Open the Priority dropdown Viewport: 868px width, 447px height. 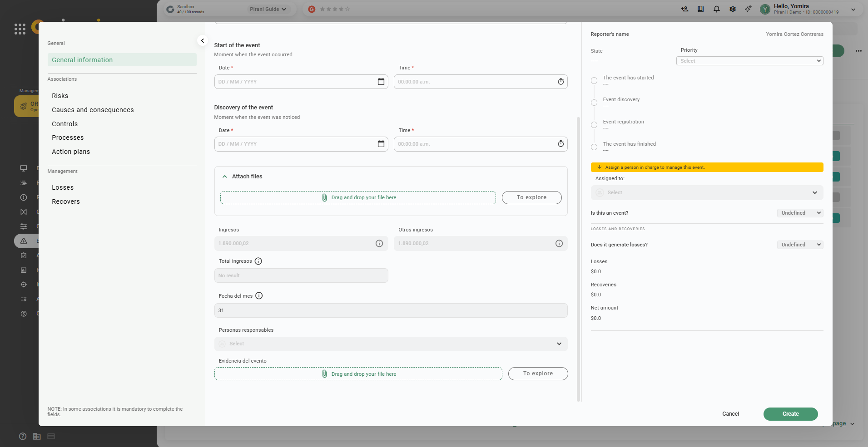(749, 61)
